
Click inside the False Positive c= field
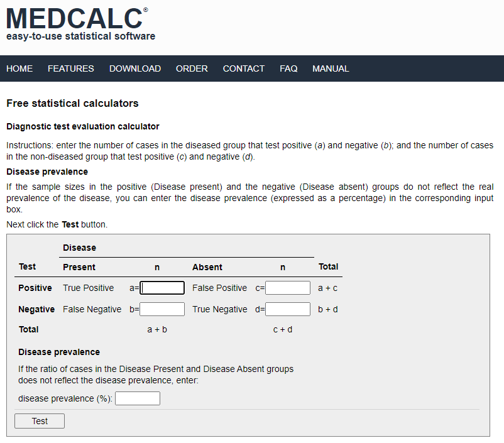point(287,287)
